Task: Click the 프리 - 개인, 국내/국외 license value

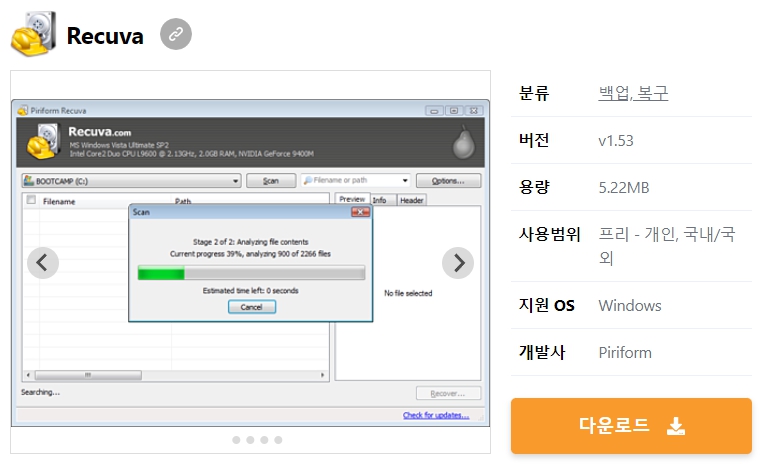Action: (x=667, y=246)
